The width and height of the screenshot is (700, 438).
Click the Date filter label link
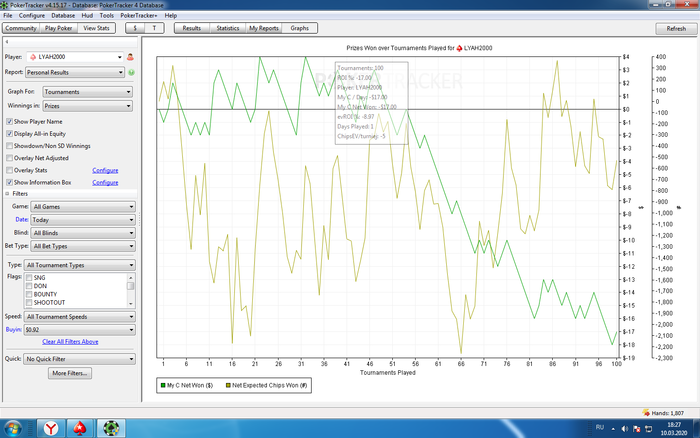click(x=22, y=220)
